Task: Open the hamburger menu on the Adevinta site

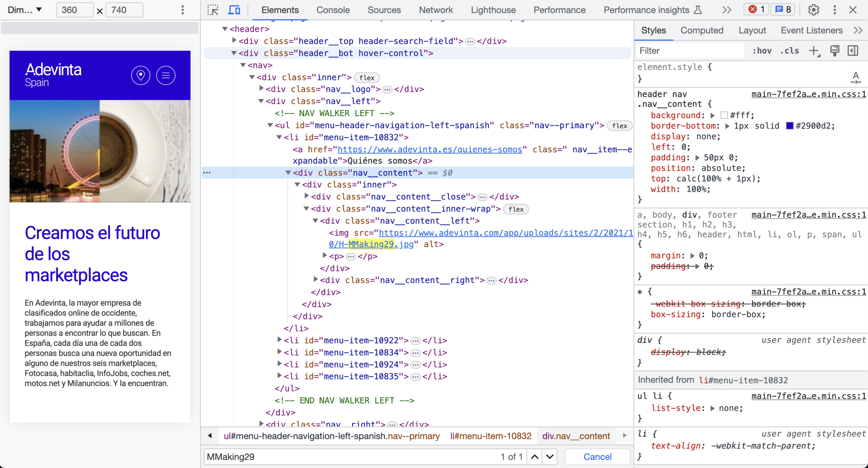Action: coord(166,75)
